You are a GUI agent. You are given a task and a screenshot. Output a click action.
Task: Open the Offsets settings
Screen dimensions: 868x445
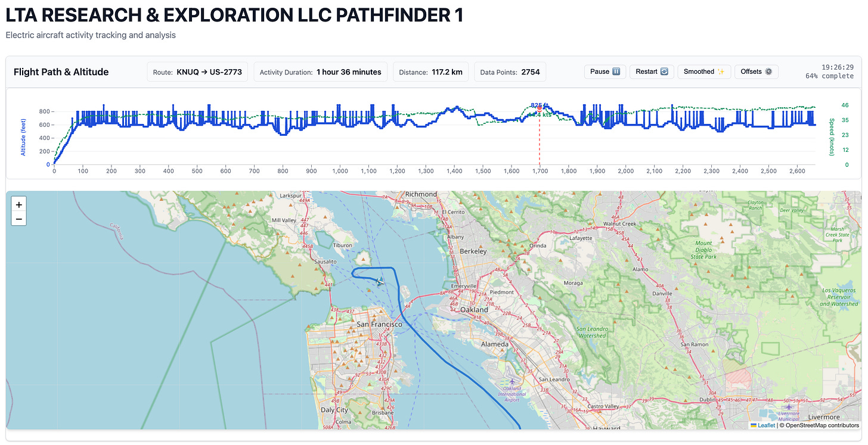pos(757,71)
